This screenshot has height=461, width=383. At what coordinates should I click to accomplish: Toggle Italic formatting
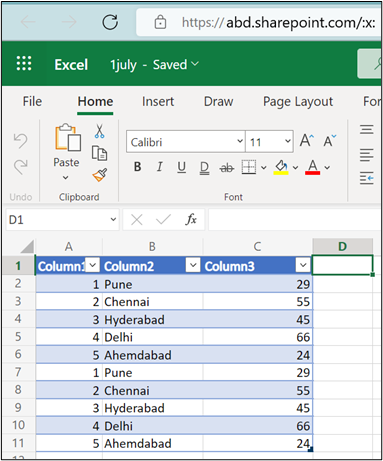tap(160, 166)
